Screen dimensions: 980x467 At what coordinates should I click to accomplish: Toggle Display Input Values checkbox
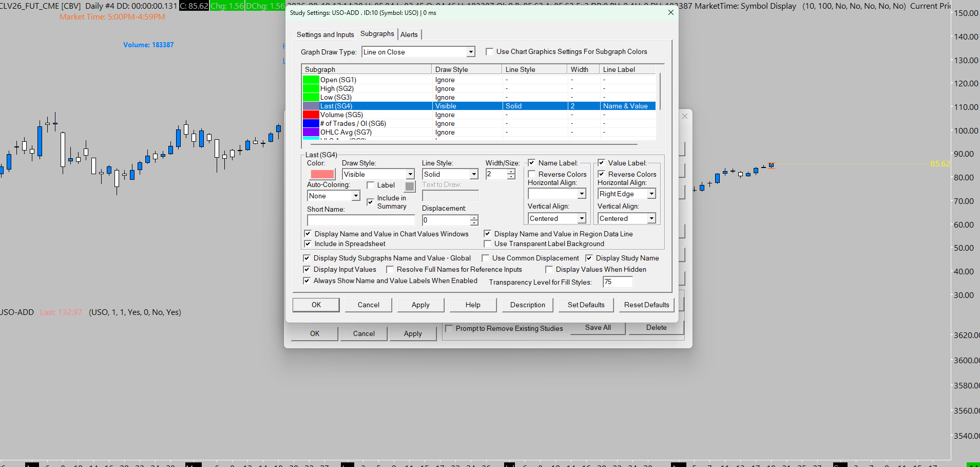[307, 269]
